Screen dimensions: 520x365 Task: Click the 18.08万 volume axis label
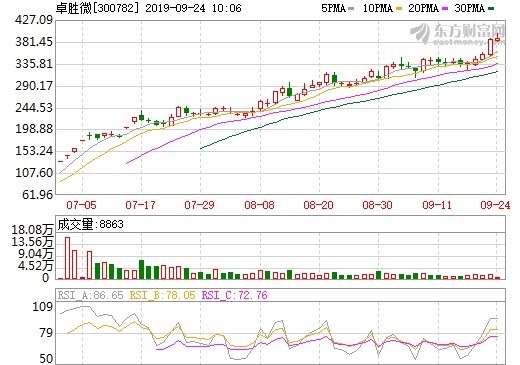click(32, 230)
